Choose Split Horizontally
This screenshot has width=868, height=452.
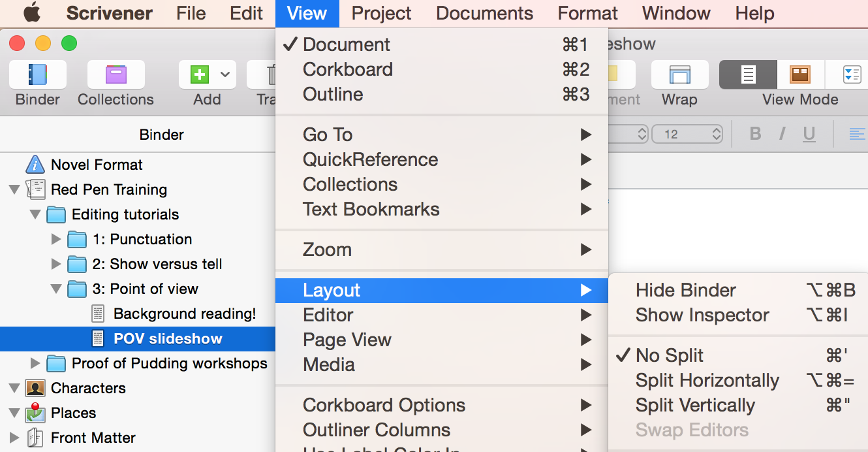coord(738,380)
